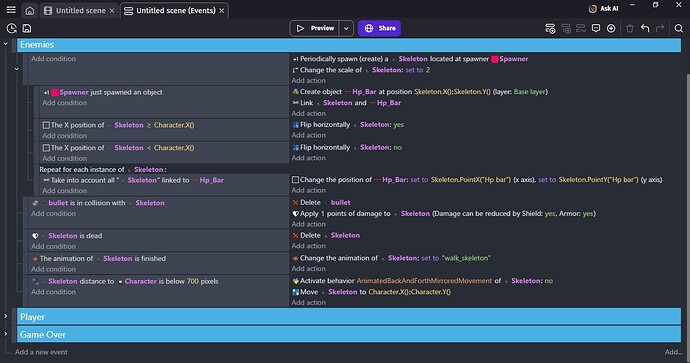Click 'yes' value of Flip horizontally
This screenshot has width=690, height=363.
(399, 125)
